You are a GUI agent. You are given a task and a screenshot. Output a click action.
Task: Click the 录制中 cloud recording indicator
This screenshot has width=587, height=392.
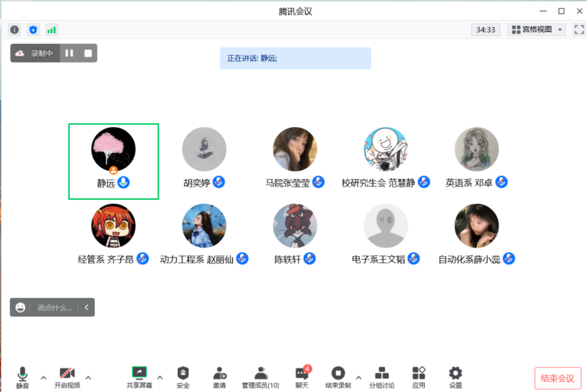click(35, 53)
